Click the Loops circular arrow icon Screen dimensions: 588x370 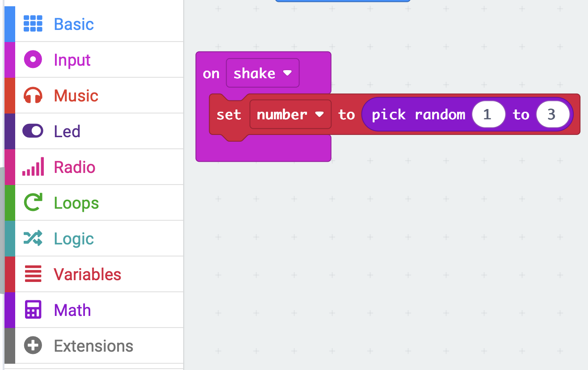[x=33, y=202]
